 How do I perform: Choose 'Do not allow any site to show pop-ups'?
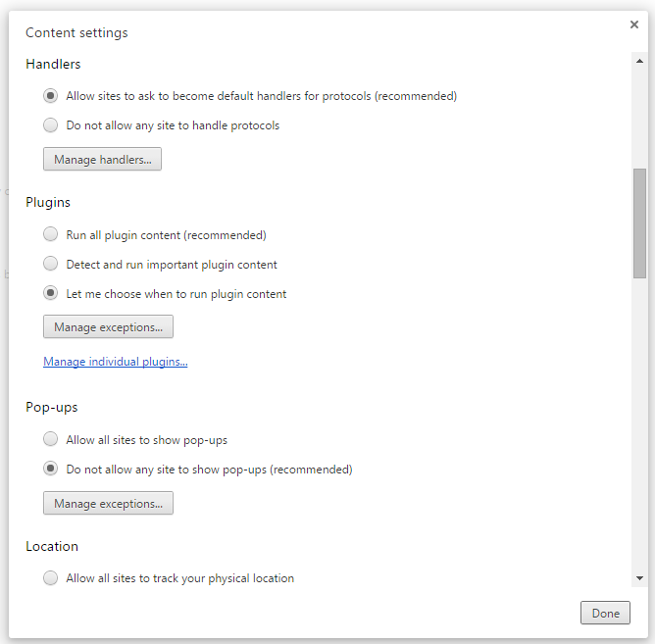coord(50,470)
